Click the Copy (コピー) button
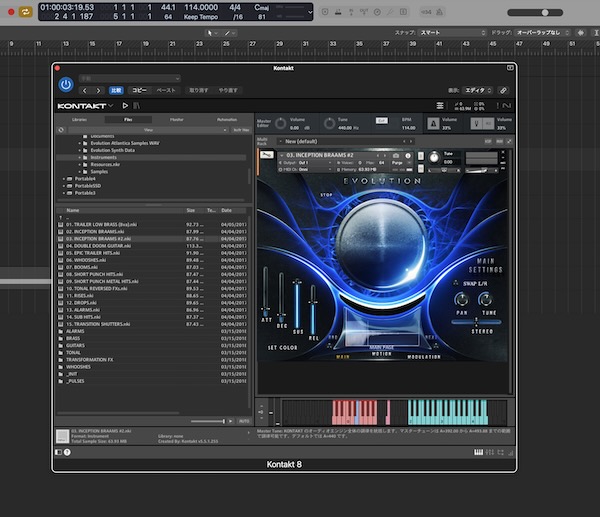Screen dimensions: 600x517 (139, 91)
